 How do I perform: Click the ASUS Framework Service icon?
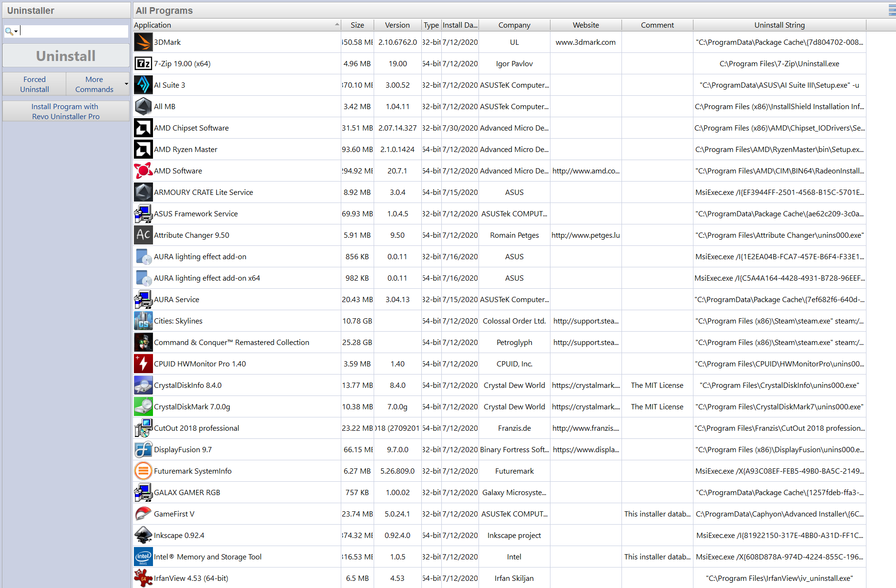[x=143, y=213]
